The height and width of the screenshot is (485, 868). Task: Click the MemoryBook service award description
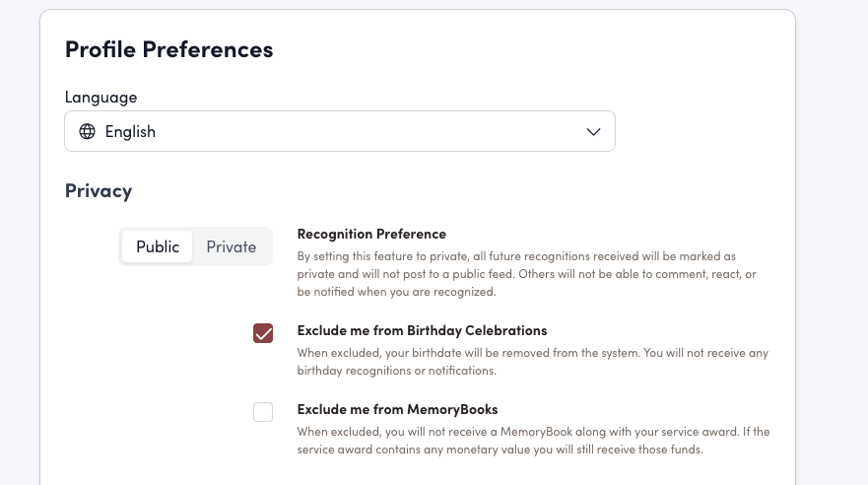coord(533,441)
